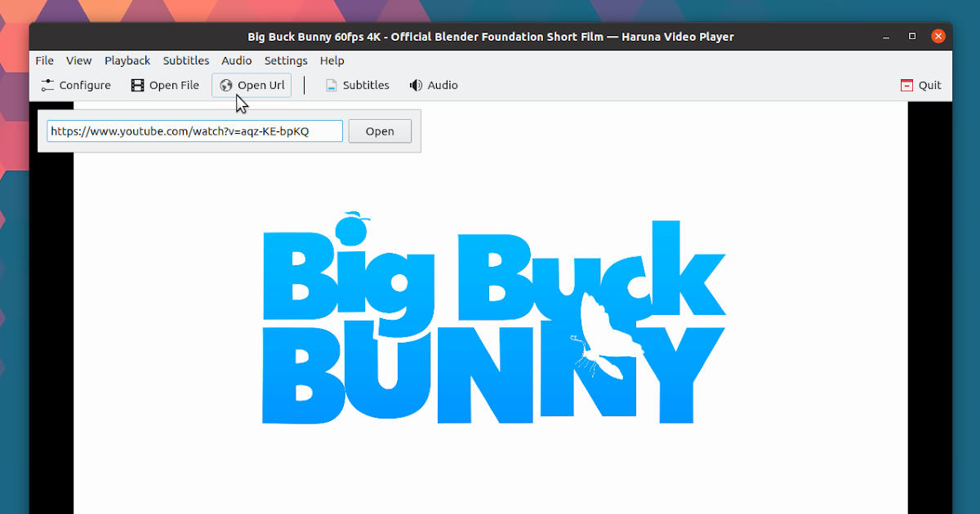Click the Open File toolbar icon
This screenshot has height=514, width=980.
tap(137, 85)
